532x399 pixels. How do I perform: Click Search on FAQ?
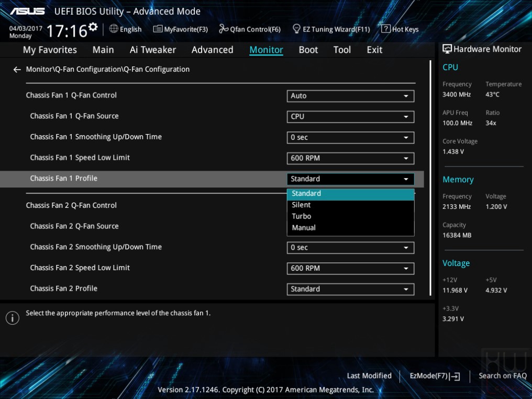pyautogui.click(x=503, y=376)
